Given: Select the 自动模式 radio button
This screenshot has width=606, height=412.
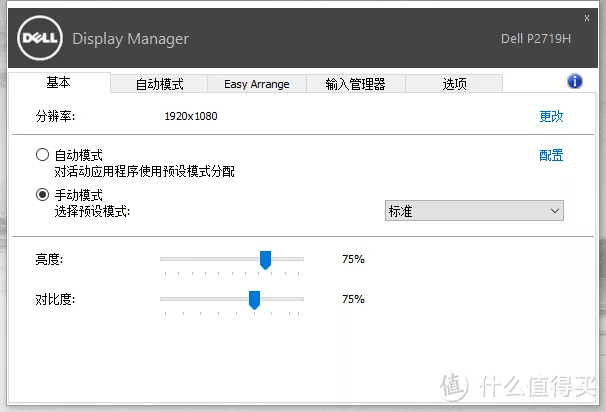Looking at the screenshot, I should tap(42, 155).
